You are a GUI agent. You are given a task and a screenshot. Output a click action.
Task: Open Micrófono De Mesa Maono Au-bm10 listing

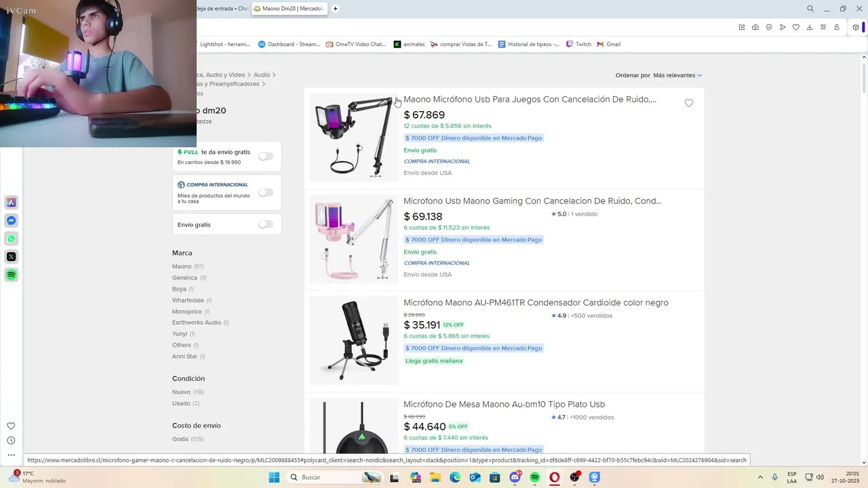click(x=504, y=404)
